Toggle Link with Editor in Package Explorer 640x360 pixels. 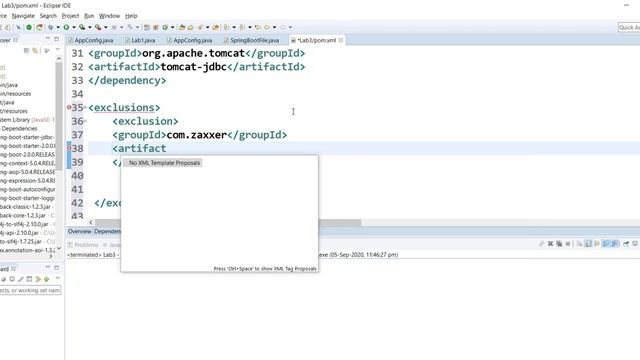35,50
